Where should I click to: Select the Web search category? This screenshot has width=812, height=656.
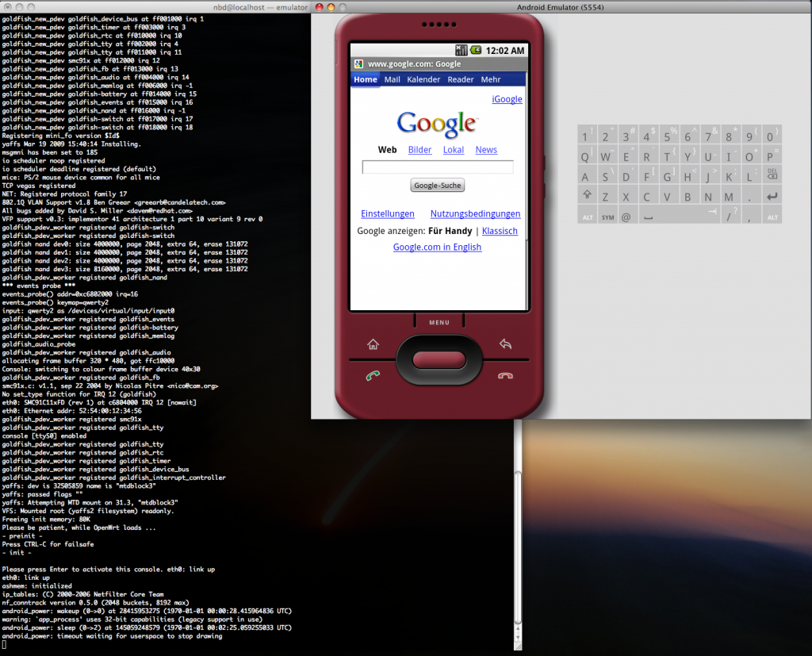[387, 150]
